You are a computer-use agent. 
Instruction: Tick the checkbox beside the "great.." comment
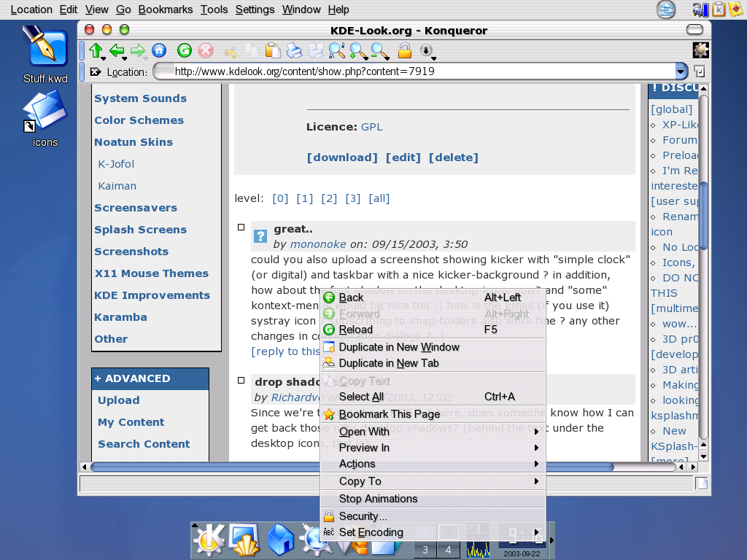click(241, 227)
